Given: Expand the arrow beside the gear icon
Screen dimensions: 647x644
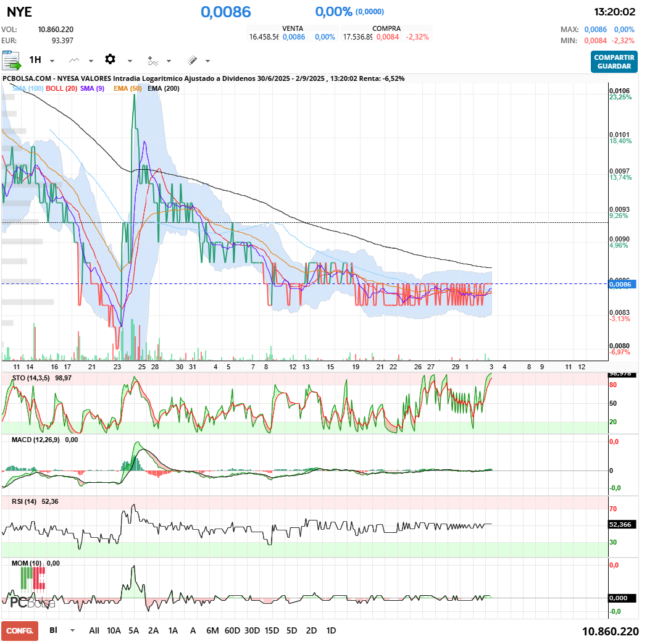Looking at the screenshot, I should pyautogui.click(x=130, y=61).
